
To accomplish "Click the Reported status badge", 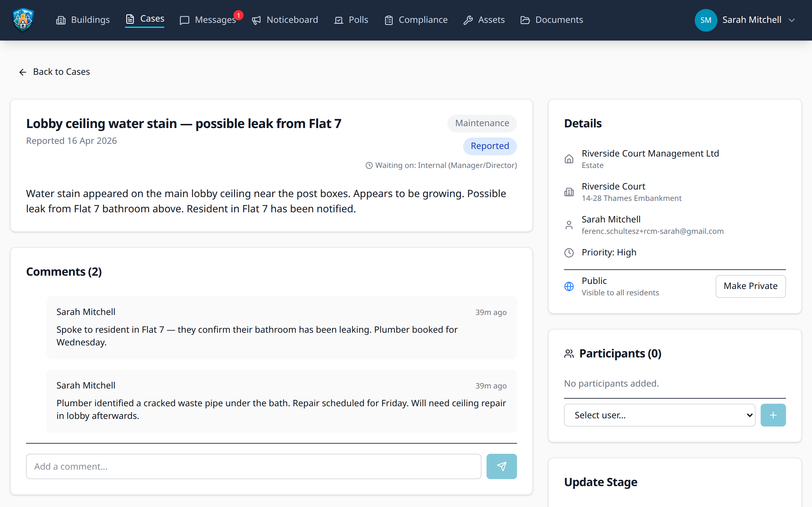I will tap(489, 146).
